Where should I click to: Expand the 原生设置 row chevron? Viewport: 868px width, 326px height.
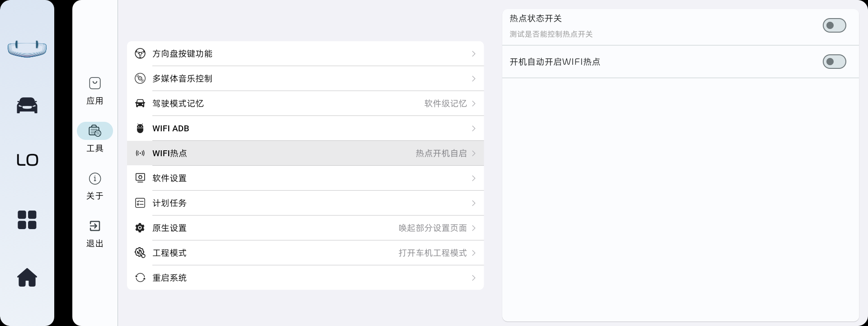473,228
